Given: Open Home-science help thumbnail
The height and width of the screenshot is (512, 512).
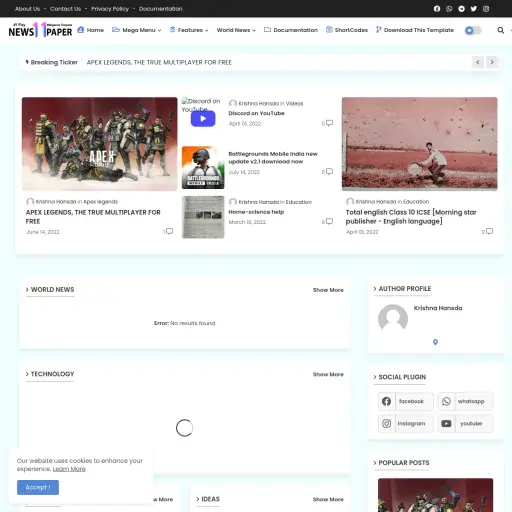Looking at the screenshot, I should coord(203,217).
